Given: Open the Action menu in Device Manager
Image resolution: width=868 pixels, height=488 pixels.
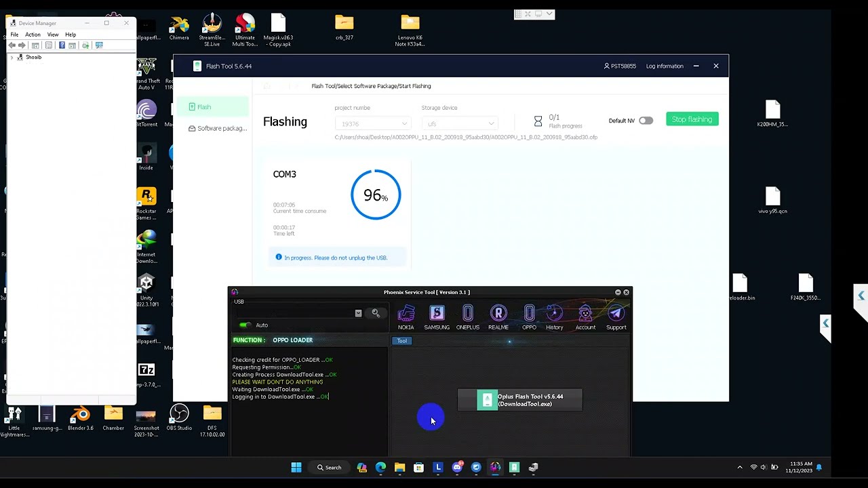Looking at the screenshot, I should pos(33,35).
